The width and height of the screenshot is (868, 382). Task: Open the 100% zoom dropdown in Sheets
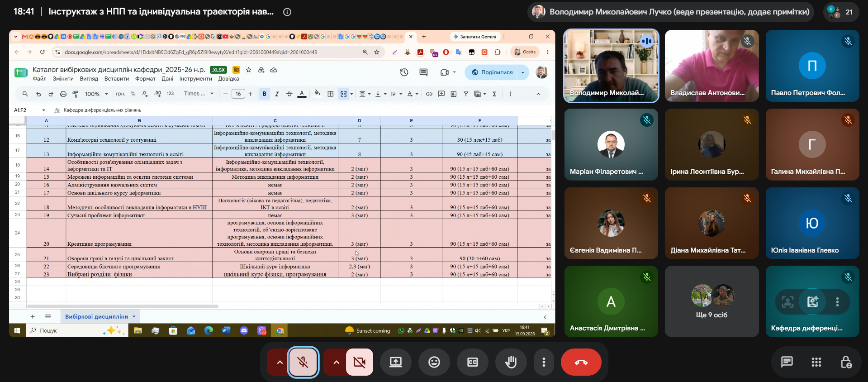click(x=97, y=94)
